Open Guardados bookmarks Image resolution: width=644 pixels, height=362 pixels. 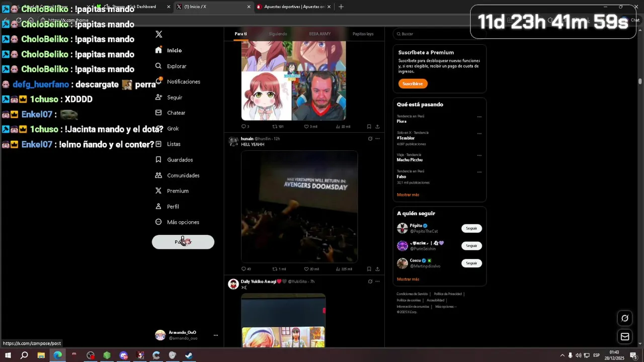click(174, 159)
